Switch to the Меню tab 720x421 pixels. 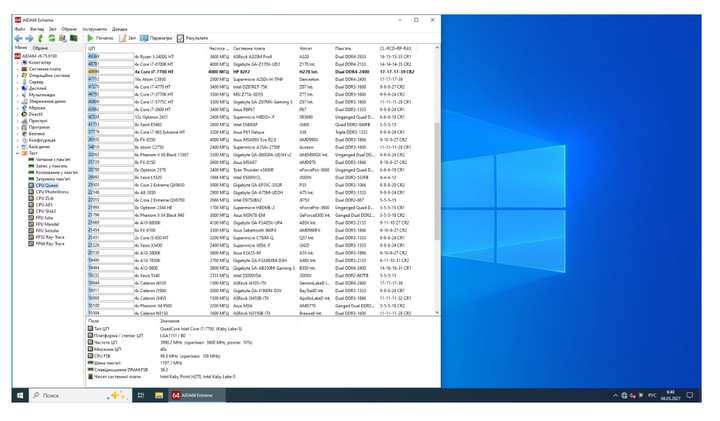click(21, 47)
